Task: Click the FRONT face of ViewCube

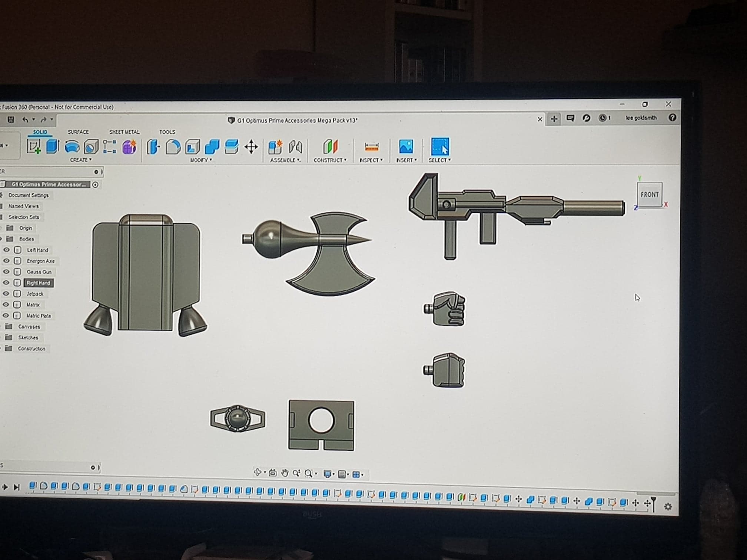Action: [x=650, y=194]
